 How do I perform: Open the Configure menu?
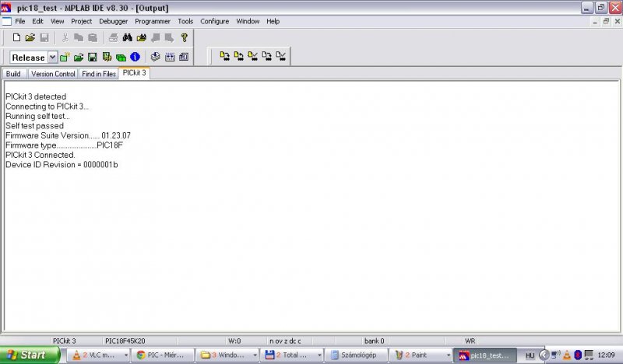click(x=215, y=22)
